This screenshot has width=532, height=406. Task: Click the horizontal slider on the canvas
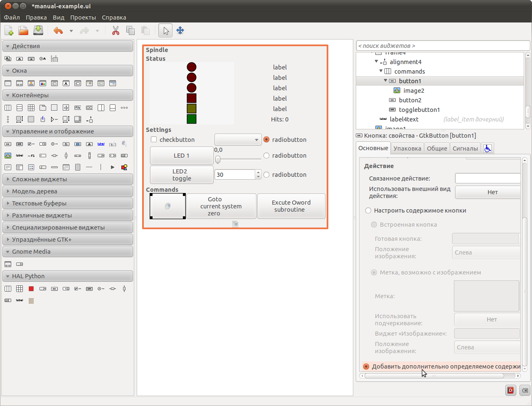pos(238,159)
